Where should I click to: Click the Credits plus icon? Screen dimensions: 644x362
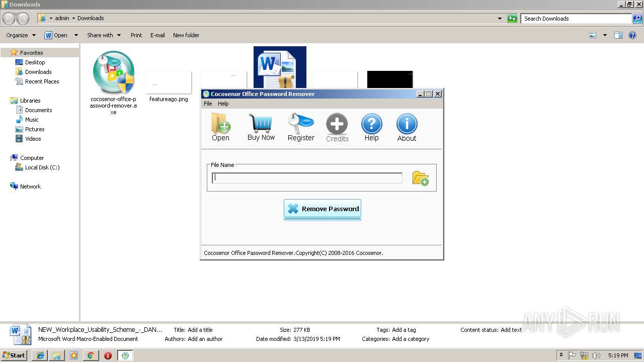click(x=337, y=128)
